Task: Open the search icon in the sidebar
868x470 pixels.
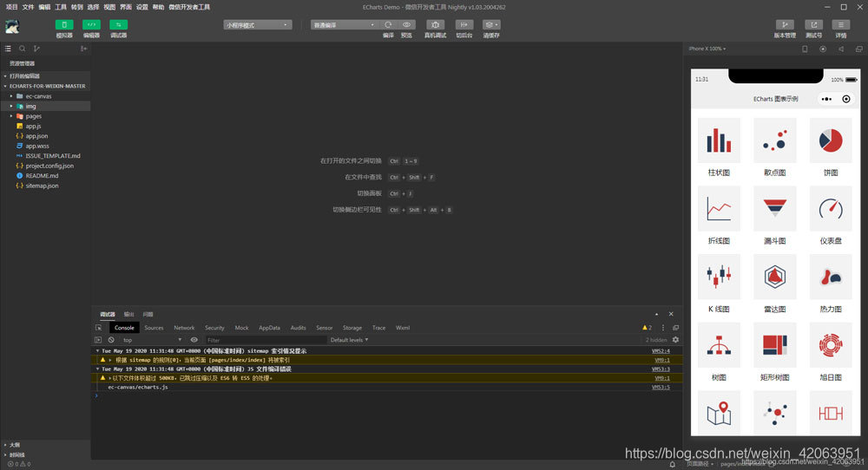Action: [23, 49]
